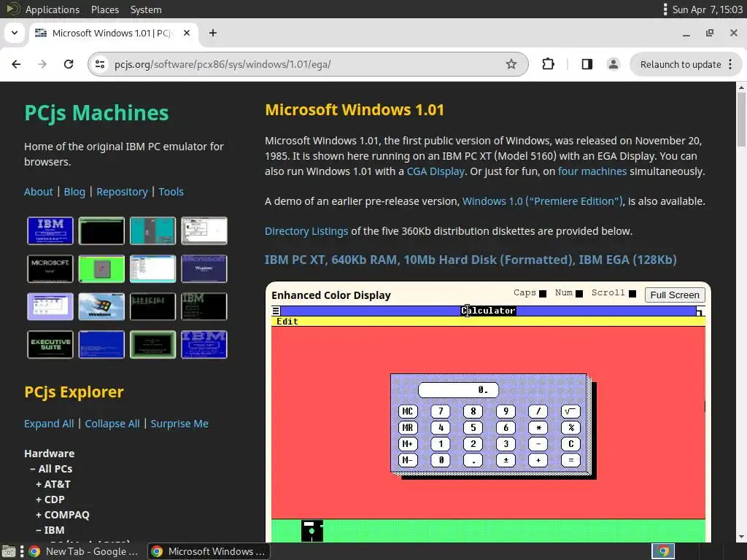Click the calculator percent key
Image resolution: width=747 pixels, height=560 pixels.
(570, 427)
